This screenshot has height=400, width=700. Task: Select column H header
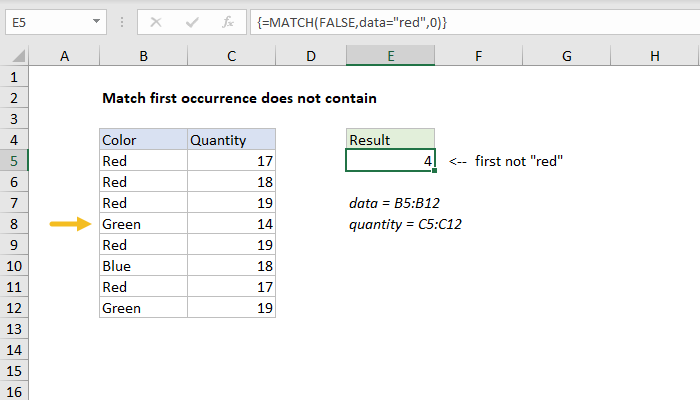tap(654, 58)
